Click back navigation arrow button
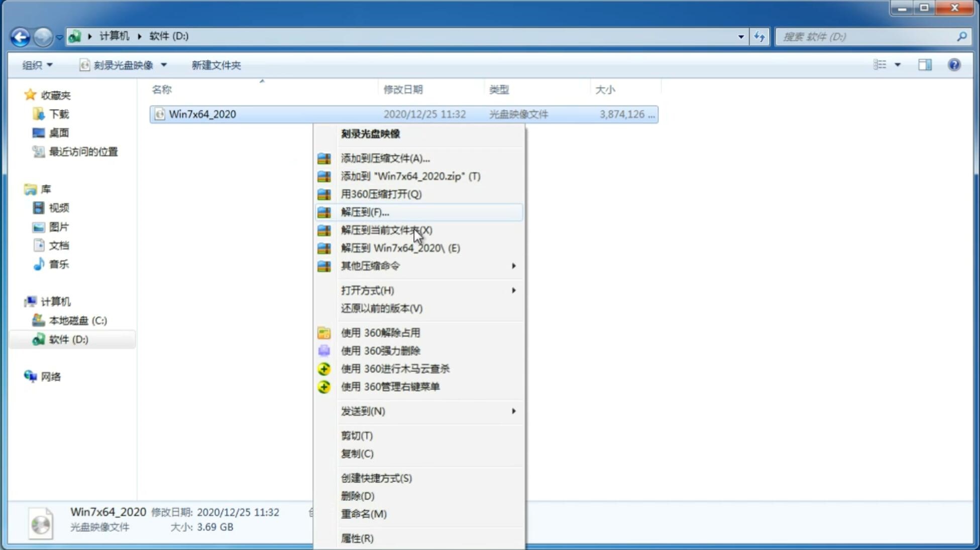Viewport: 980px width, 550px height. (x=20, y=36)
